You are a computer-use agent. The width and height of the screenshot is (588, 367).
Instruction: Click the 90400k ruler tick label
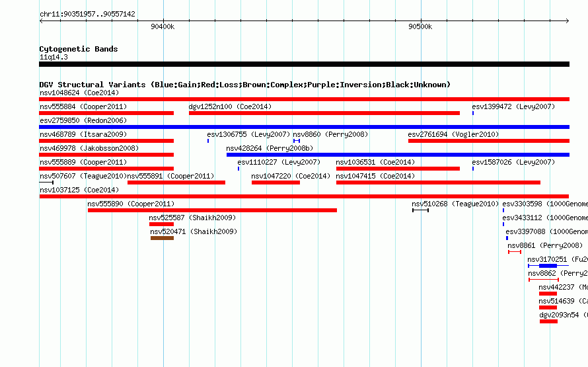point(163,26)
